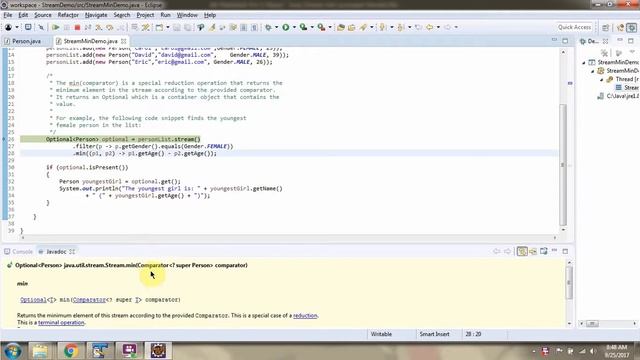Screen dimensions: 640x360
Task: Click the Search flashlight toolbar icon
Action: click(363, 27)
